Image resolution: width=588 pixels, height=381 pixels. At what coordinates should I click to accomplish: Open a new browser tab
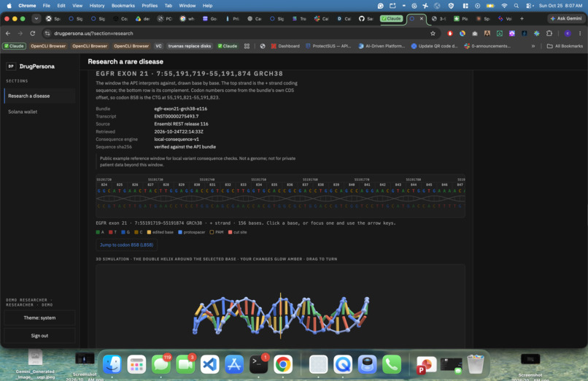pos(522,18)
